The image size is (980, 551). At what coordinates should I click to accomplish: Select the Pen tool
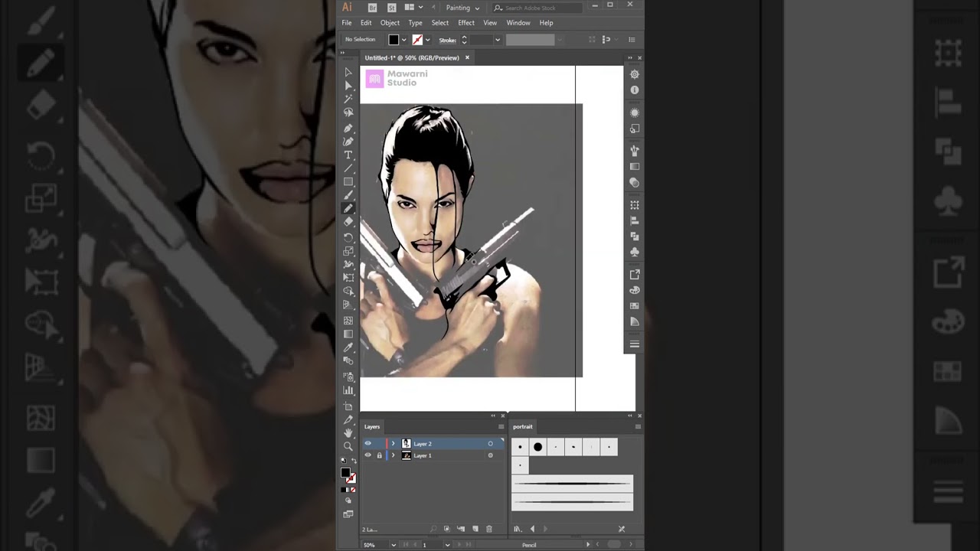[x=348, y=128]
